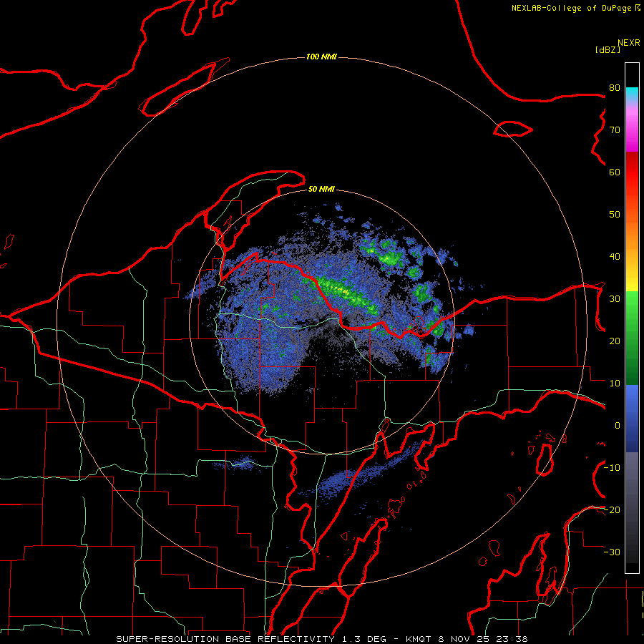Click the positive 20 value on the dBZ scale

(x=615, y=341)
